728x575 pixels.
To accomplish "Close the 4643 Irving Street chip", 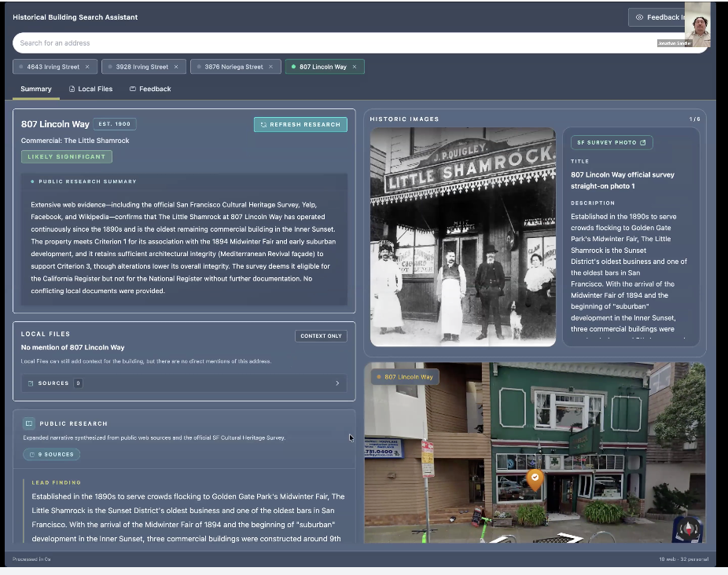I will click(x=87, y=67).
